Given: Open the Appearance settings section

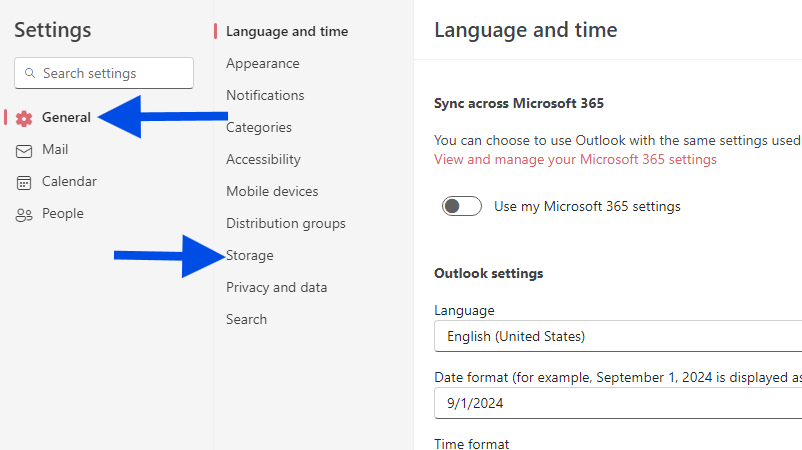Looking at the screenshot, I should point(262,63).
